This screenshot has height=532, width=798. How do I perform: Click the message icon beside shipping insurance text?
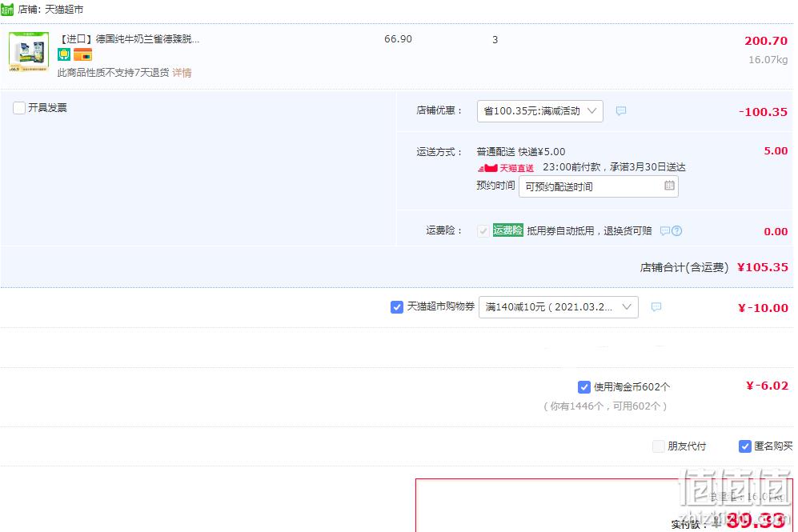click(664, 231)
